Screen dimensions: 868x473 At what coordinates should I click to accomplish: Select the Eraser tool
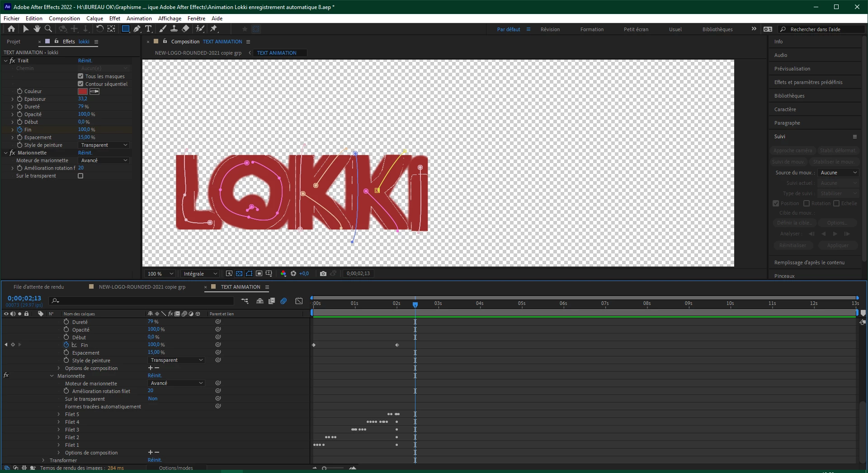(185, 29)
